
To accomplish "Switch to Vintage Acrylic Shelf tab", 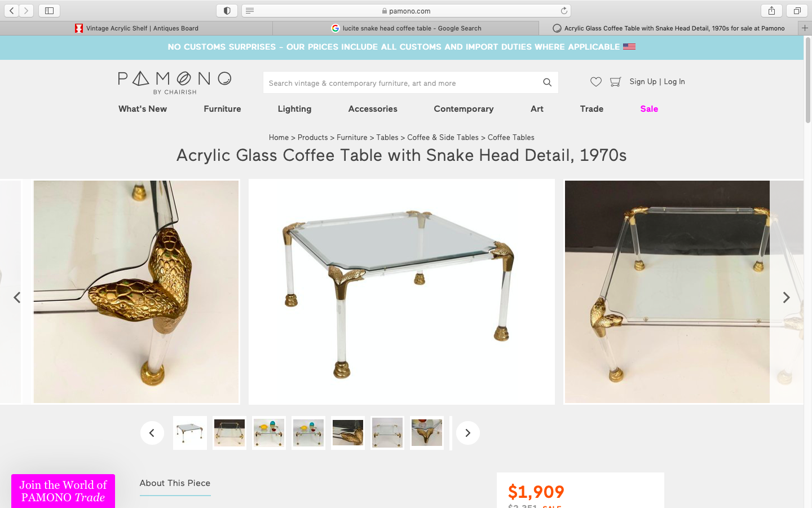I will coord(136,28).
